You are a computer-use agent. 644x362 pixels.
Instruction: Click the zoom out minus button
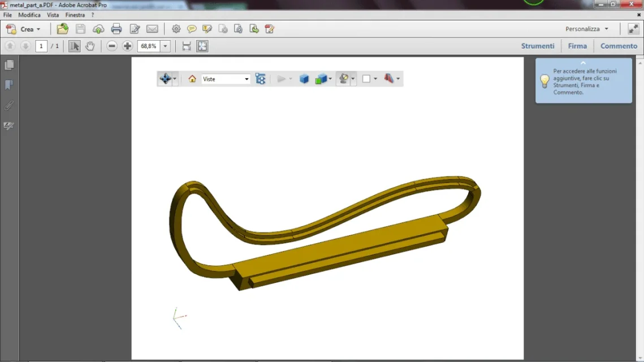[x=112, y=46]
